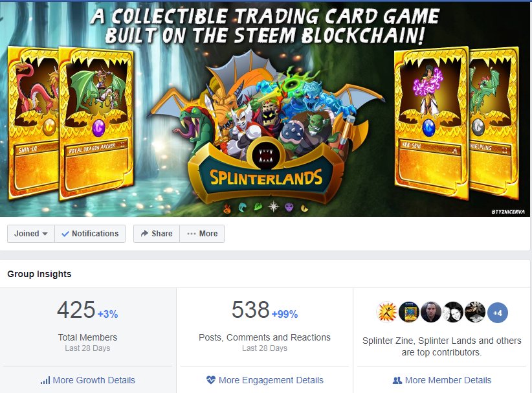Click the heart engagement icon
Screen dimensions: 532x393
point(211,380)
